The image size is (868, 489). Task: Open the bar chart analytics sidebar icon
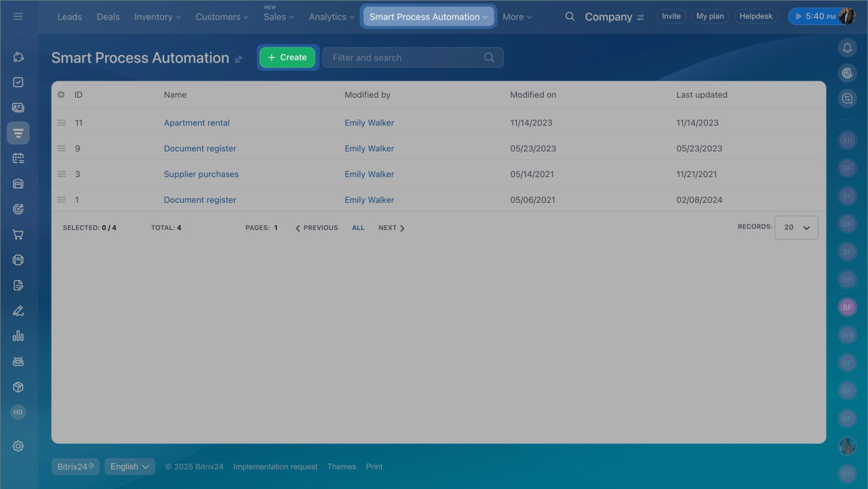click(x=18, y=336)
